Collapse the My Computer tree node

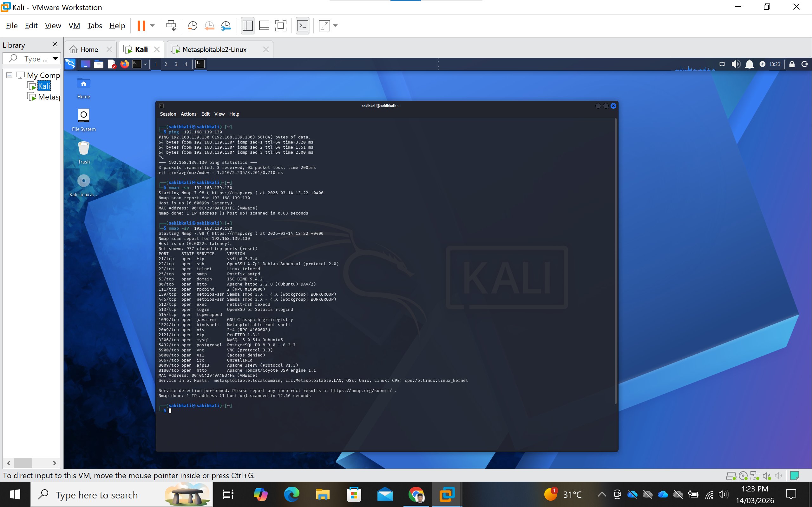coord(10,75)
